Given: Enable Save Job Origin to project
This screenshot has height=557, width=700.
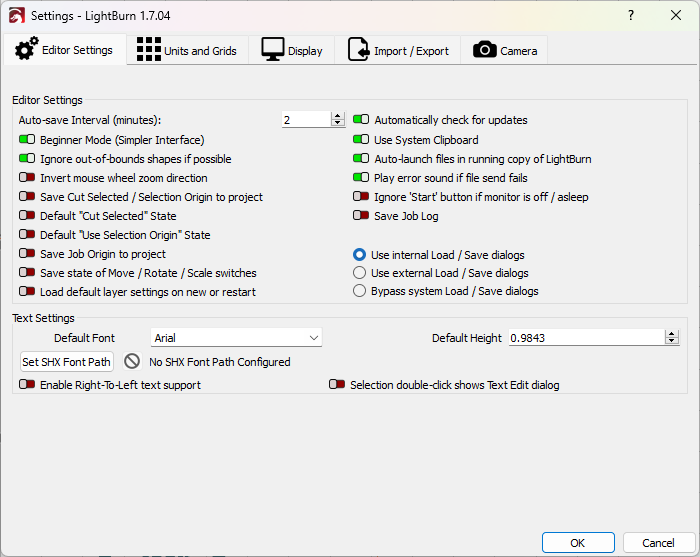Looking at the screenshot, I should coord(27,254).
